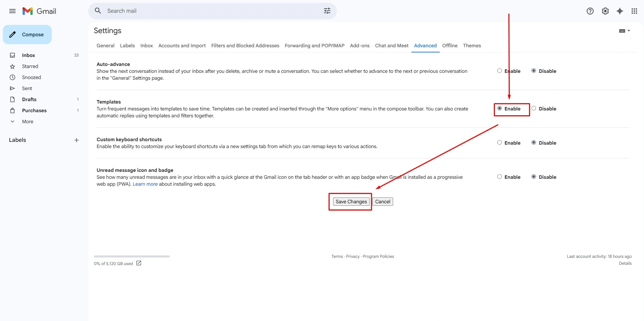Focus the Search mail field
Viewport: 644px width, 321px height.
coord(212,11)
